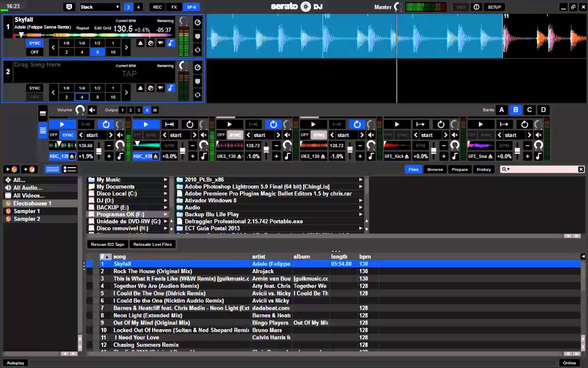Show next loop sizes on deck 1

pos(127,48)
